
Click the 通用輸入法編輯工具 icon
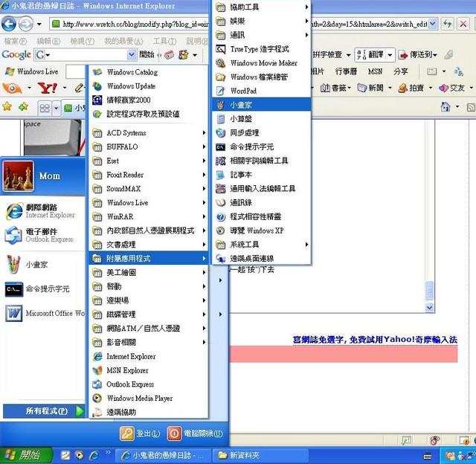(x=220, y=188)
